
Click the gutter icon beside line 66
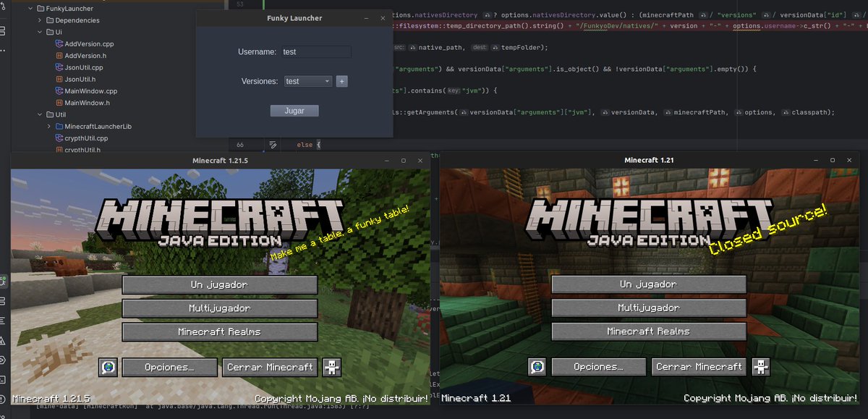273,145
